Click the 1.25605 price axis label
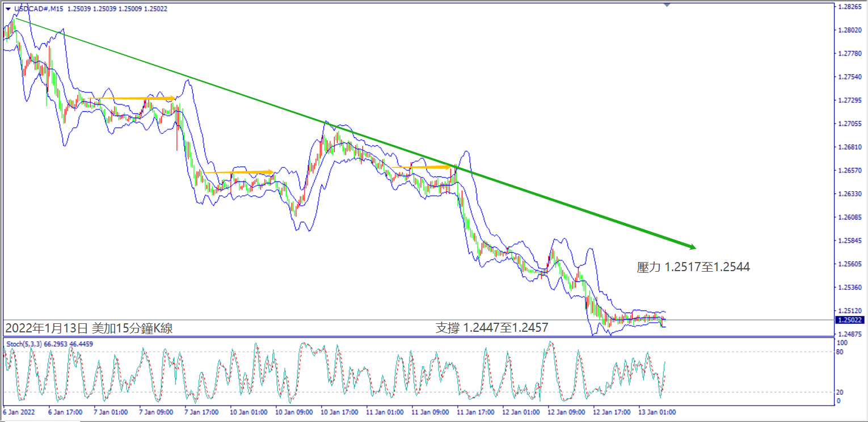 (x=849, y=264)
